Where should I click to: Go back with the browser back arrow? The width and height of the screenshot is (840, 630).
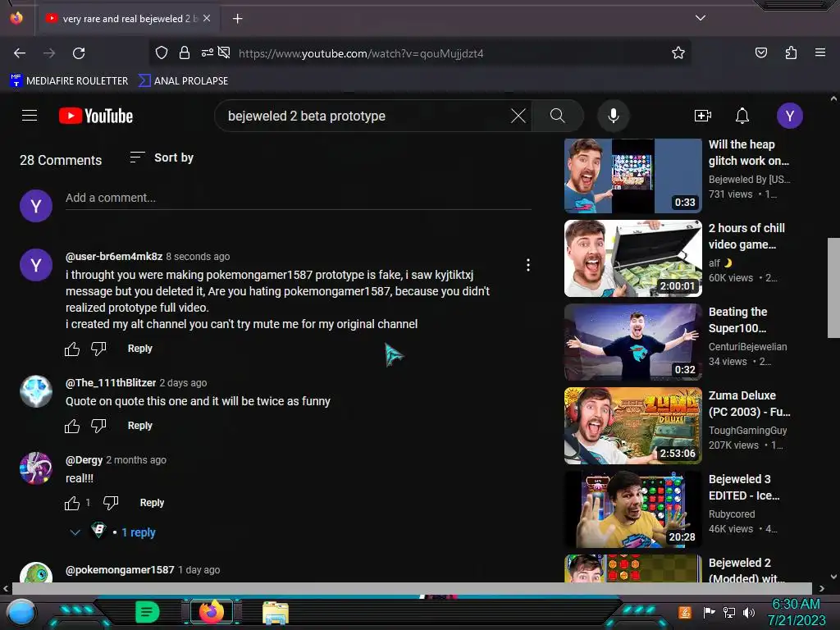[20, 53]
